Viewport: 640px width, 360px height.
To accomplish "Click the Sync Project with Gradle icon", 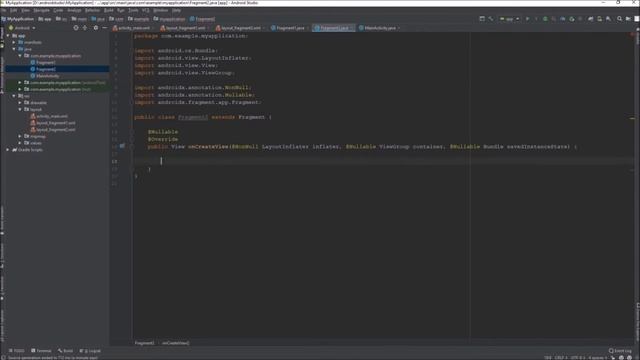I will click(590, 19).
